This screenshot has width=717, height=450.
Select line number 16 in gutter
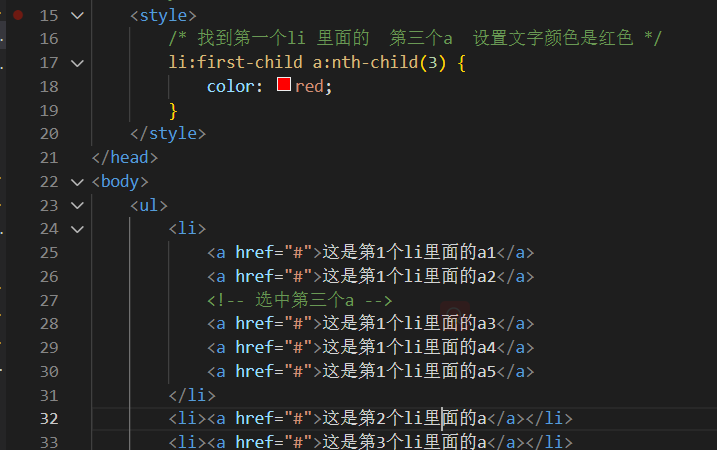pyautogui.click(x=49, y=39)
